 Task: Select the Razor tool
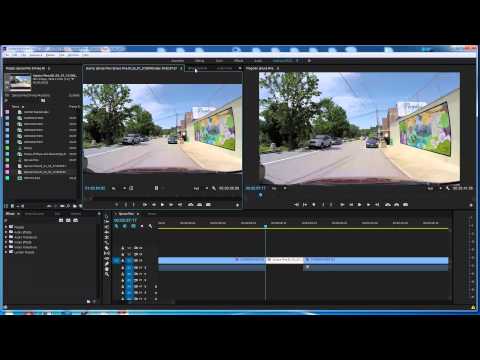[107, 248]
